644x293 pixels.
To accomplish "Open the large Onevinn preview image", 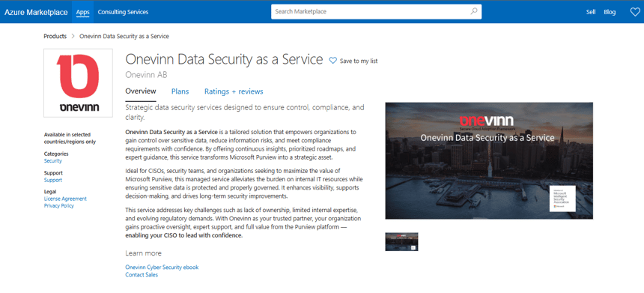I will tap(489, 160).
